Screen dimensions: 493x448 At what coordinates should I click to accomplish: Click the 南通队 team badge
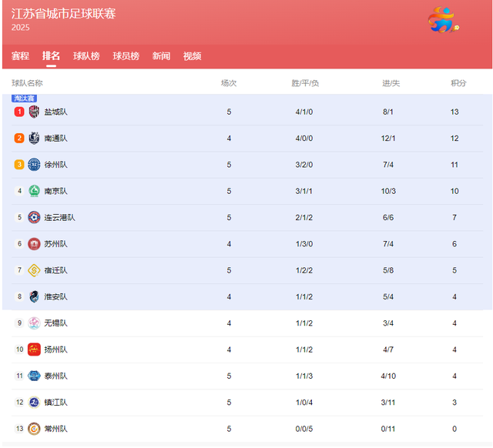(x=34, y=139)
